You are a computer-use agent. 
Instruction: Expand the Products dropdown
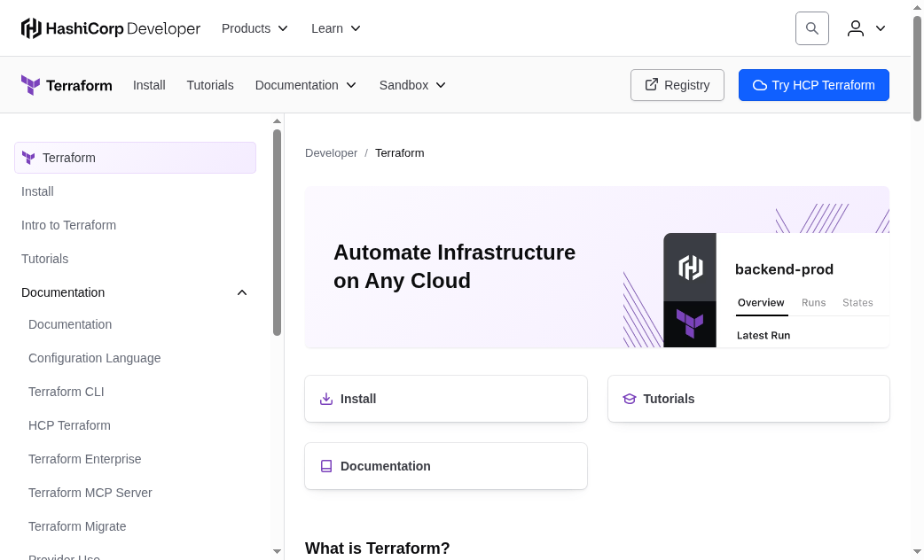[254, 28]
